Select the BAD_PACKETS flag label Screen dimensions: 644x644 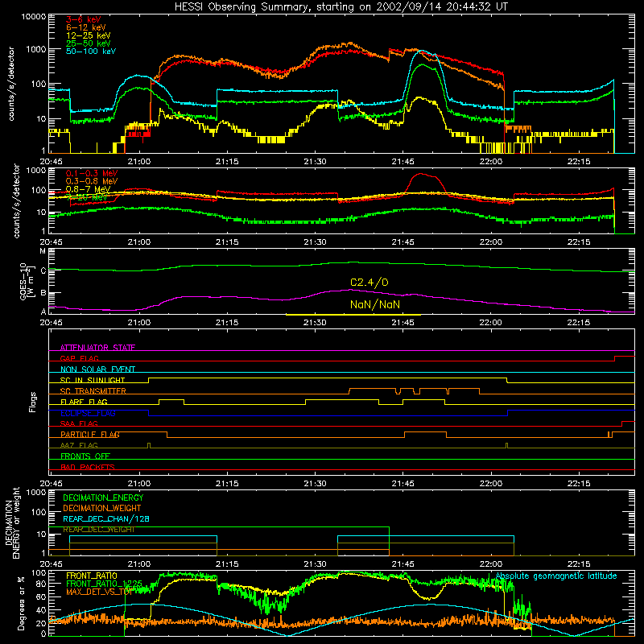pos(88,467)
